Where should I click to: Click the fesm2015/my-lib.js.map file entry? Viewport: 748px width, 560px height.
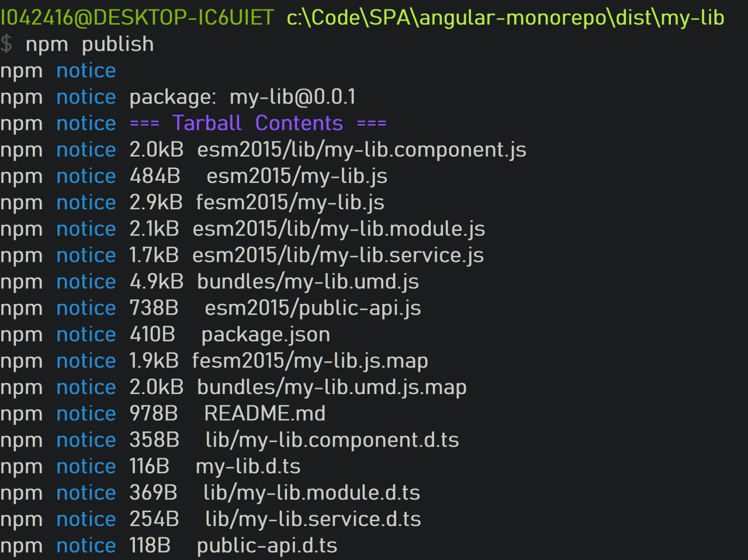pos(310,361)
